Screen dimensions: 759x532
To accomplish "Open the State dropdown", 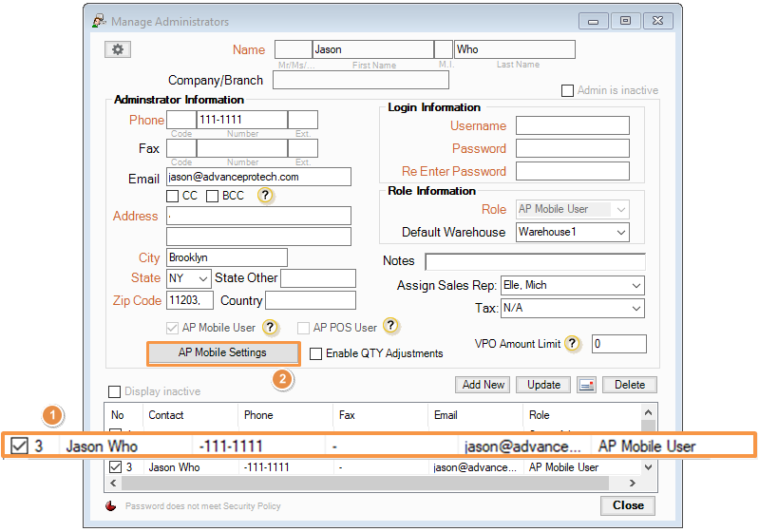I will [200, 278].
